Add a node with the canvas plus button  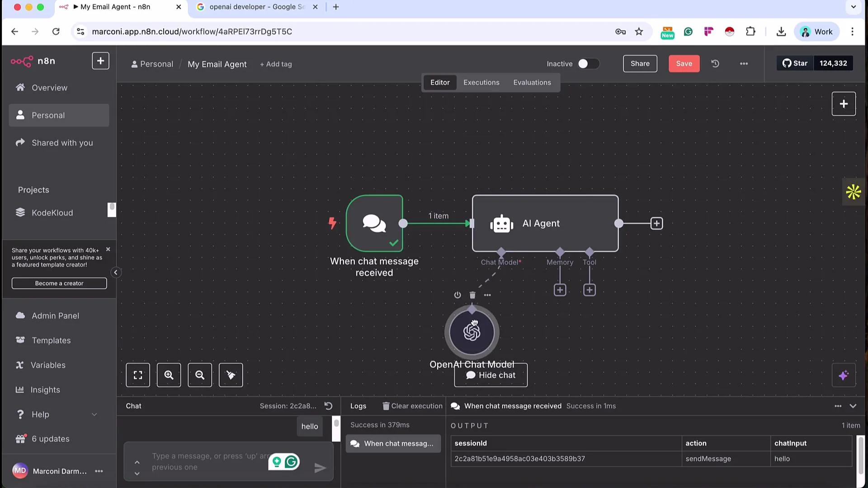[844, 104]
